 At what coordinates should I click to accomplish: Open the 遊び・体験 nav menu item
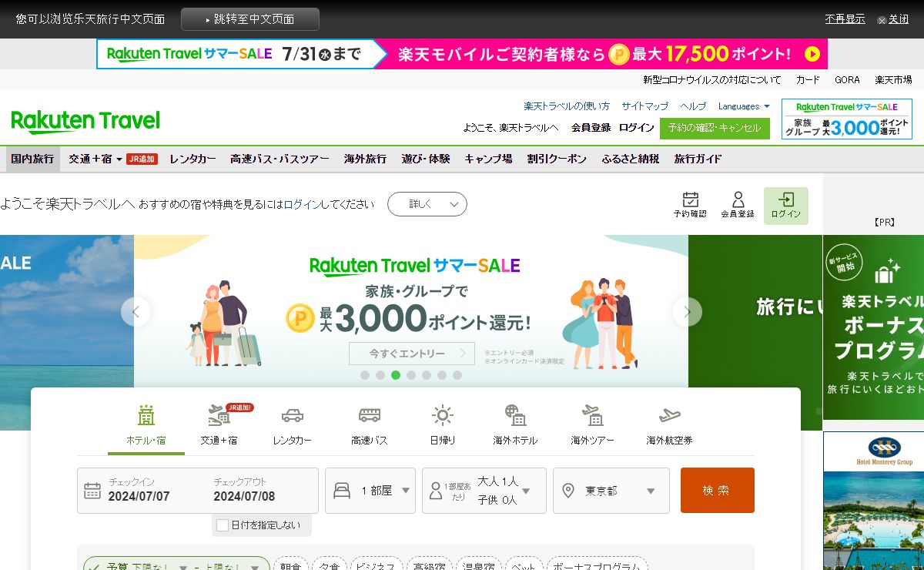426,159
